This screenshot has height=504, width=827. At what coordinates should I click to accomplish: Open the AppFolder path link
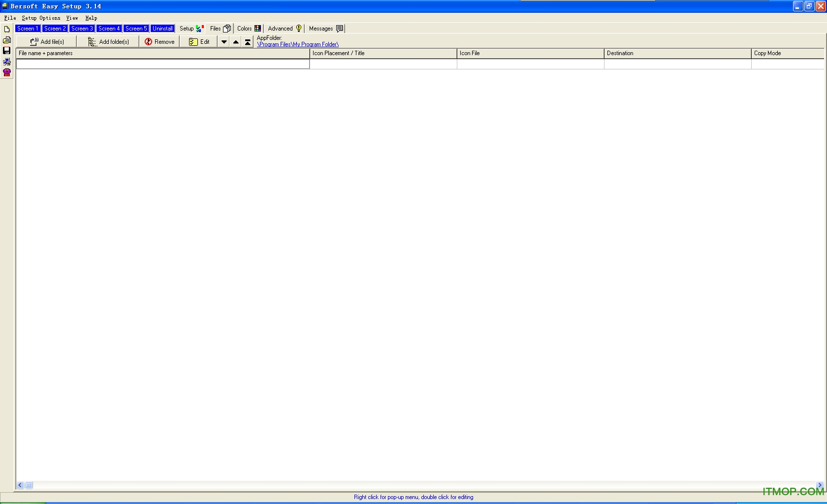[x=298, y=44]
